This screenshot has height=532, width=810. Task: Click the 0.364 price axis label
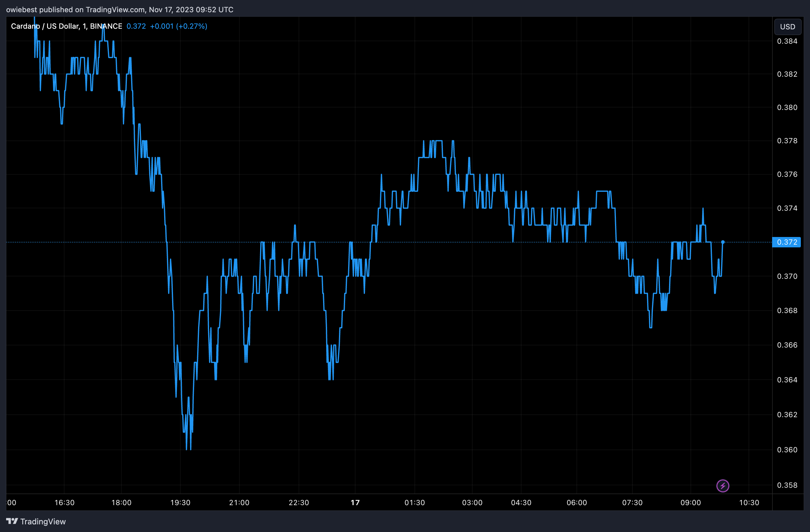coord(787,380)
